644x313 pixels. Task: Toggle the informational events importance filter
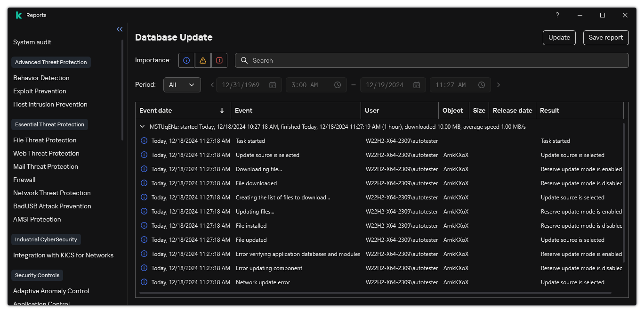pos(186,60)
